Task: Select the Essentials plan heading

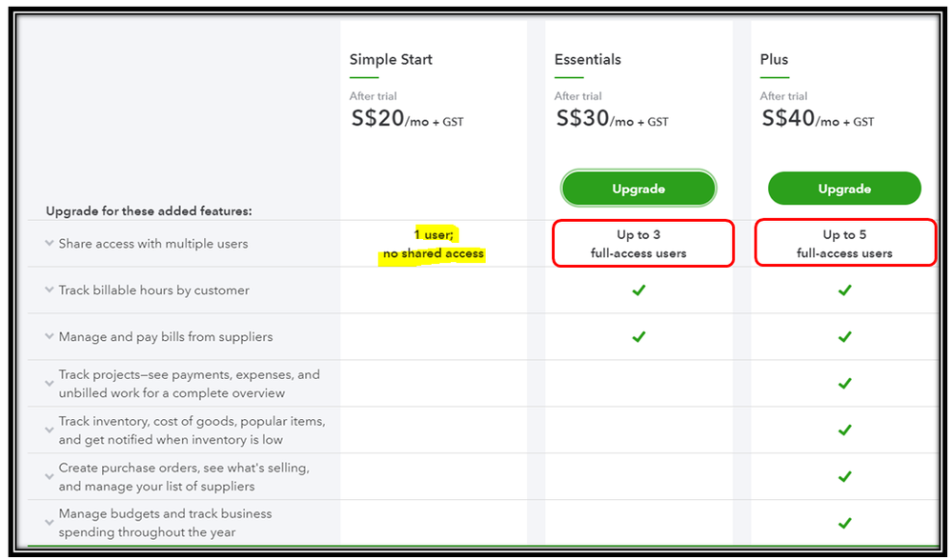Action: [587, 59]
